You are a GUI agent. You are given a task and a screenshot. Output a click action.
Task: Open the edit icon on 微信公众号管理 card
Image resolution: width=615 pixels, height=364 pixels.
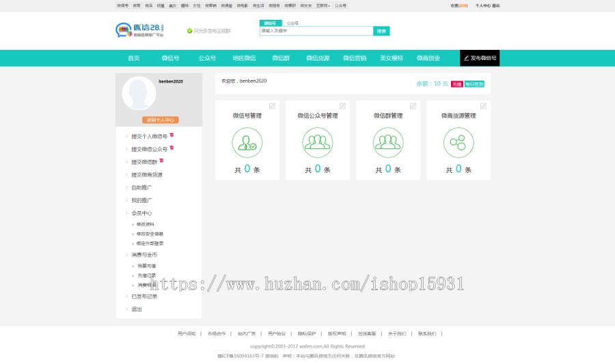click(x=342, y=106)
